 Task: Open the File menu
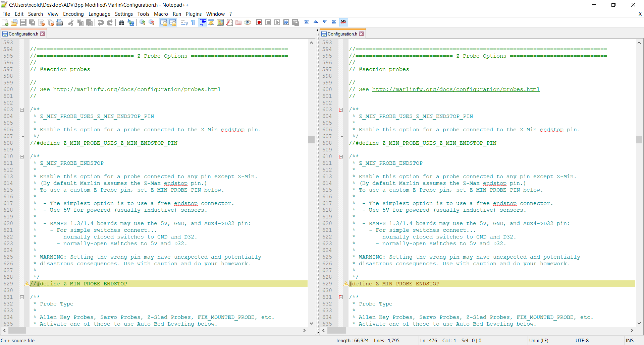coord(6,14)
